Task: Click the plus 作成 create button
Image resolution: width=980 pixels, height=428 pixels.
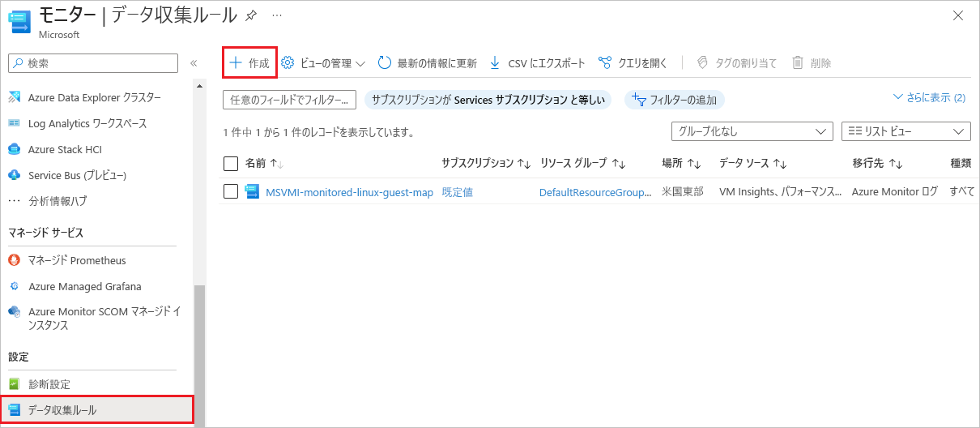Action: point(249,62)
